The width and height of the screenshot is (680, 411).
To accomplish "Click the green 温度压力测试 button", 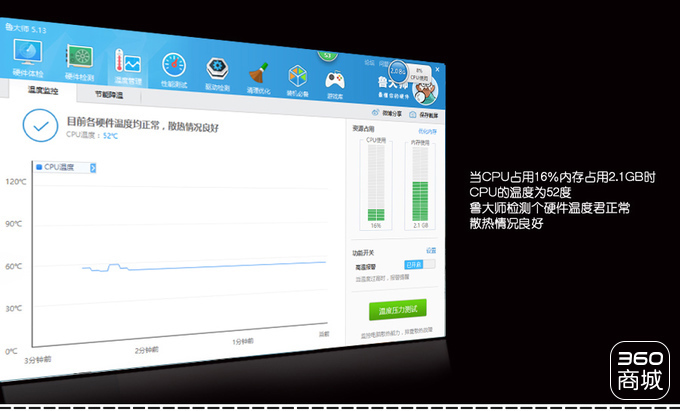I will [398, 310].
